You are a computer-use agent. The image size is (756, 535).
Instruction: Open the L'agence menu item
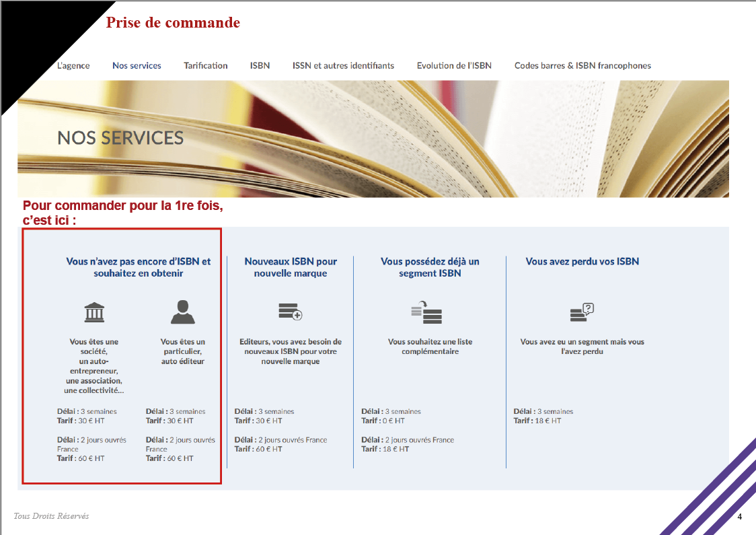tap(73, 65)
